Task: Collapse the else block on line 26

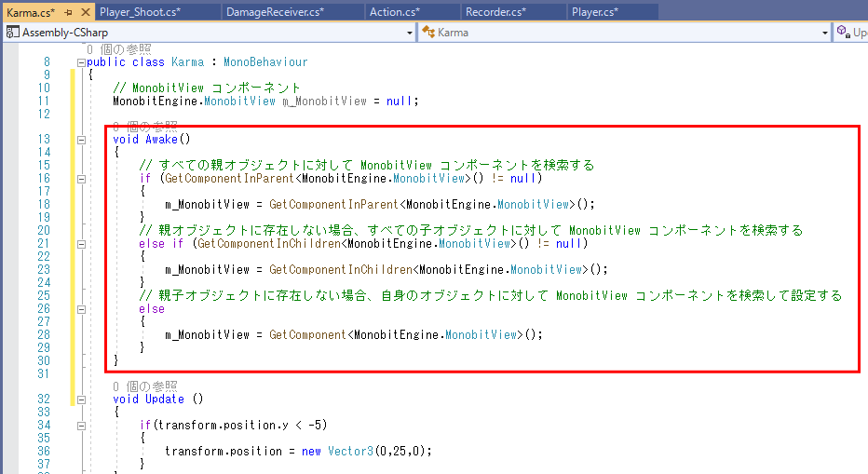Action: (81, 309)
